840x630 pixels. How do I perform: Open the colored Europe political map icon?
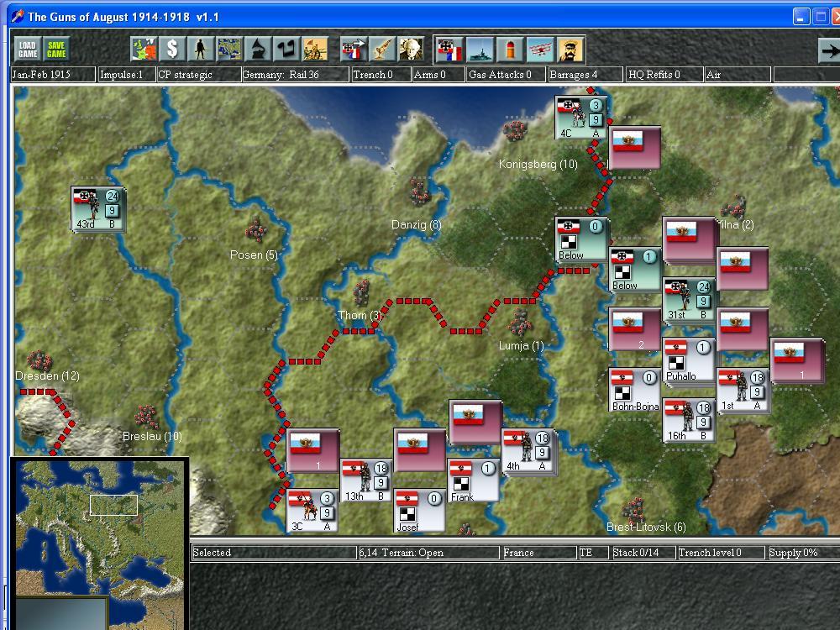(x=144, y=50)
